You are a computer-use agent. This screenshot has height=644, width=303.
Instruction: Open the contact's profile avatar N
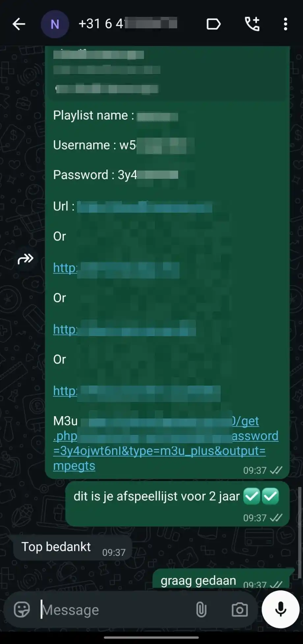click(55, 24)
